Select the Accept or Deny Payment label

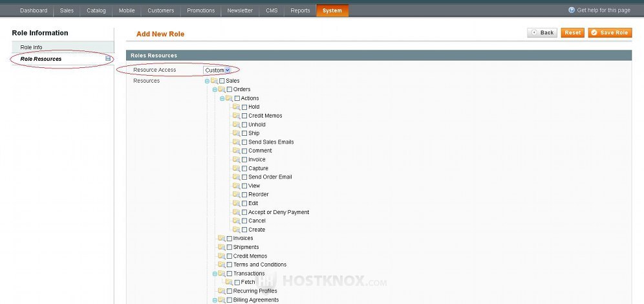(x=279, y=212)
